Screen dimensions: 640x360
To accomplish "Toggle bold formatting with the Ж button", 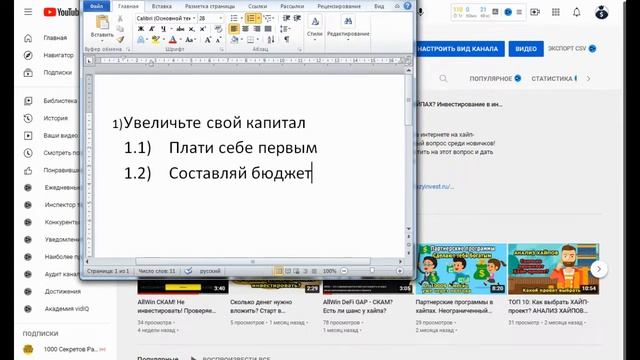I will [x=141, y=29].
